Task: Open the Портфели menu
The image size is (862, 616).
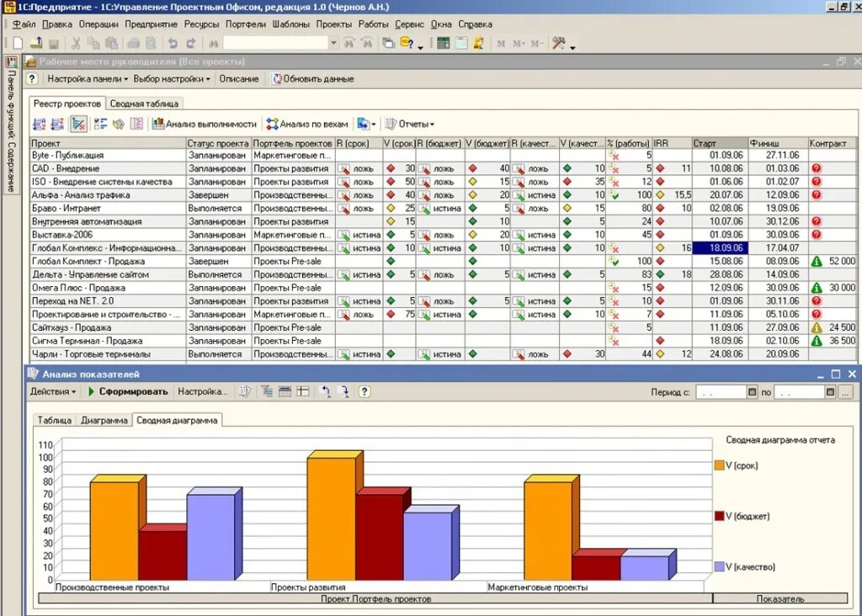Action: click(246, 24)
